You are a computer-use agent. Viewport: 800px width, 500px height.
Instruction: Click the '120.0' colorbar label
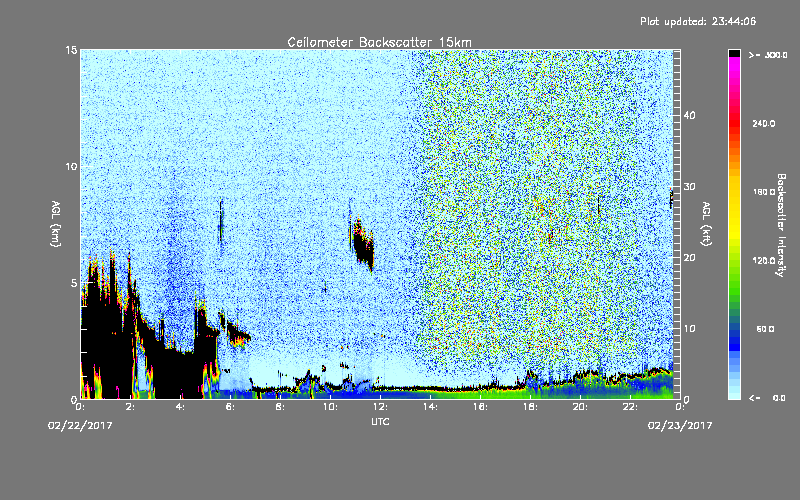(x=764, y=261)
